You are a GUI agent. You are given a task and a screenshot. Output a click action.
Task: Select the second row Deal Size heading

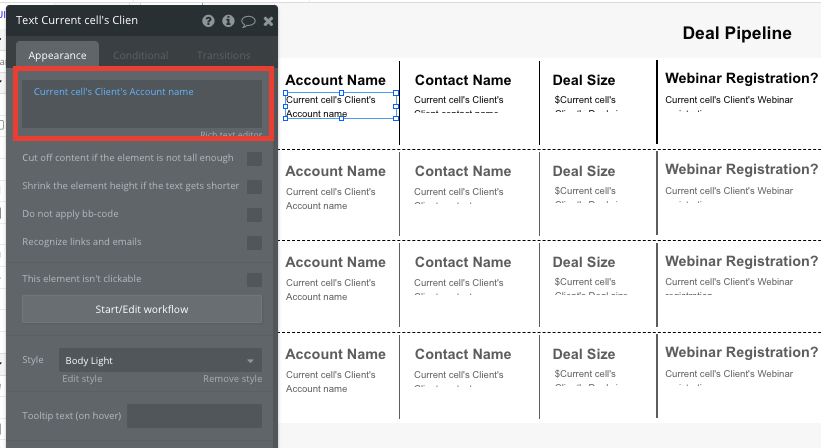(584, 171)
